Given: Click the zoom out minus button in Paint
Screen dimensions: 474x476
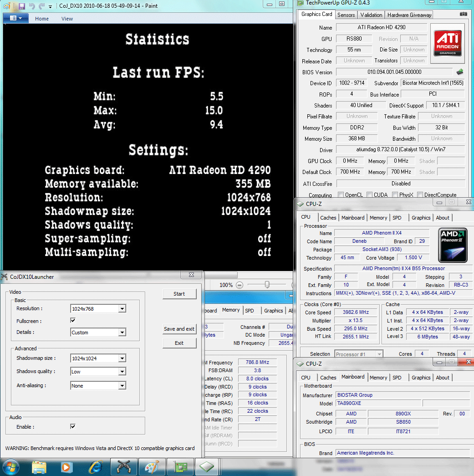Looking at the screenshot, I should point(240,285).
